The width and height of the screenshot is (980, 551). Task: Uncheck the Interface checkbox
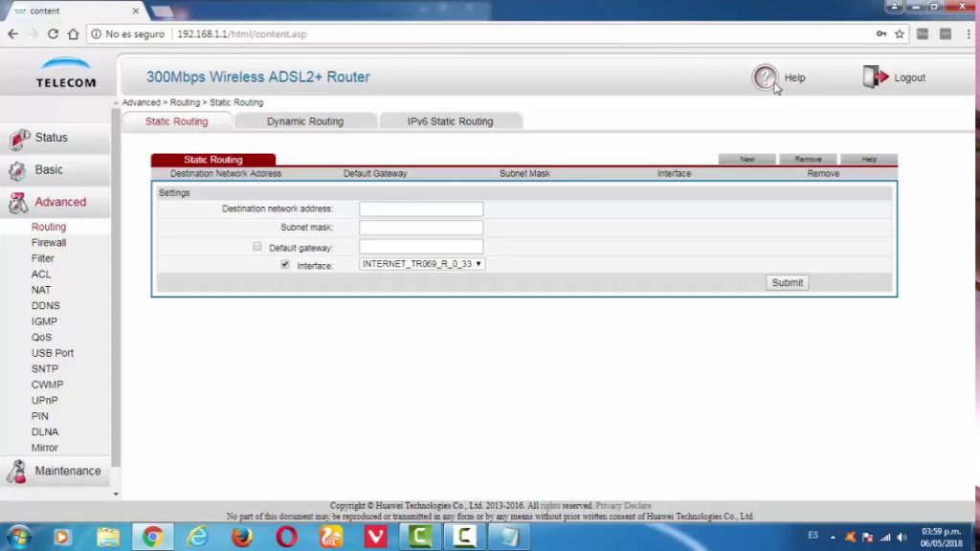pyautogui.click(x=285, y=264)
